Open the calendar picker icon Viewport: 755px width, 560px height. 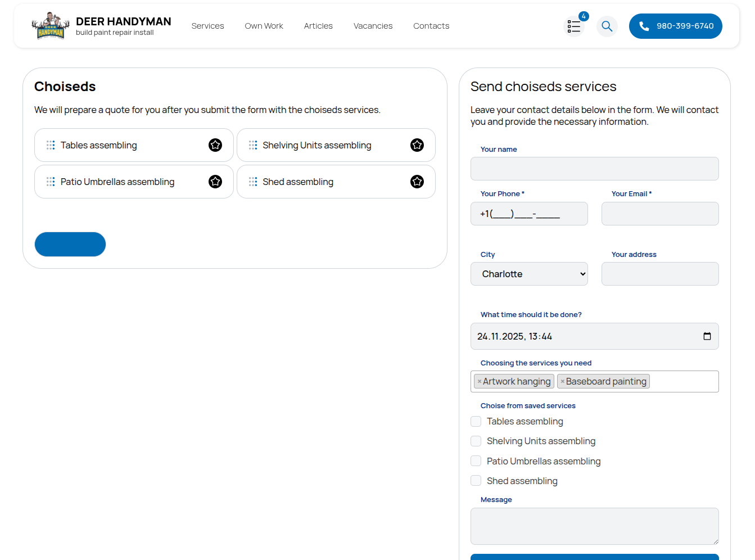pyautogui.click(x=707, y=336)
